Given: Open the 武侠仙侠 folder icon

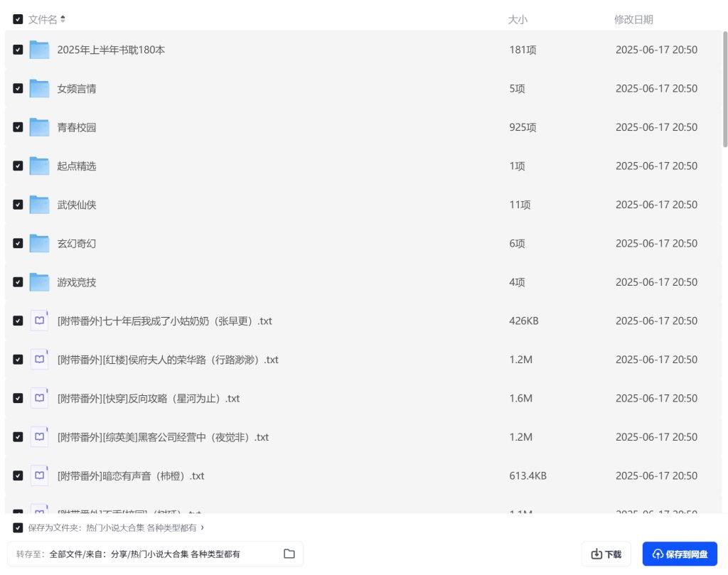Looking at the screenshot, I should click(x=40, y=205).
